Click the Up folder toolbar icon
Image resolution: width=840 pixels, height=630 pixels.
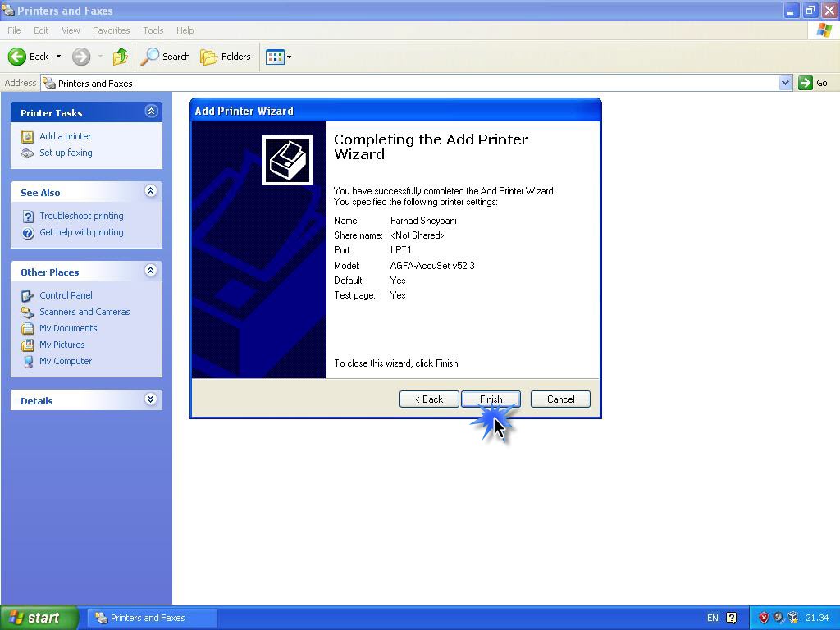[x=121, y=57]
